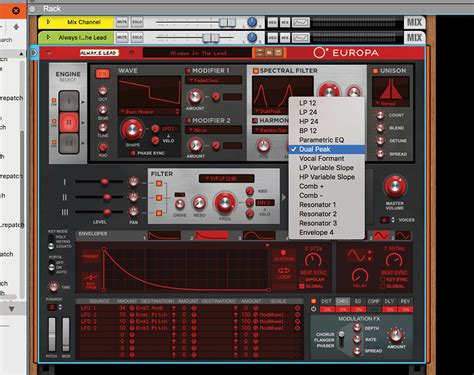The height and width of the screenshot is (375, 474).
Task: Select the DIST effect tab
Action: tap(326, 301)
